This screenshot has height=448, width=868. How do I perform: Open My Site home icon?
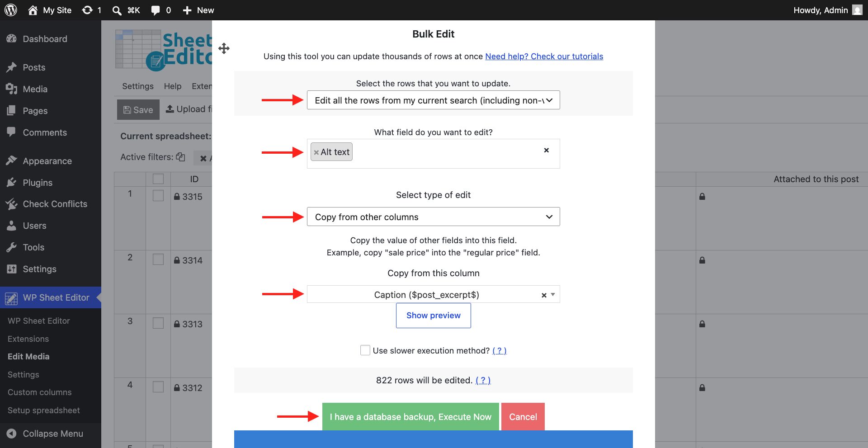pyautogui.click(x=33, y=10)
